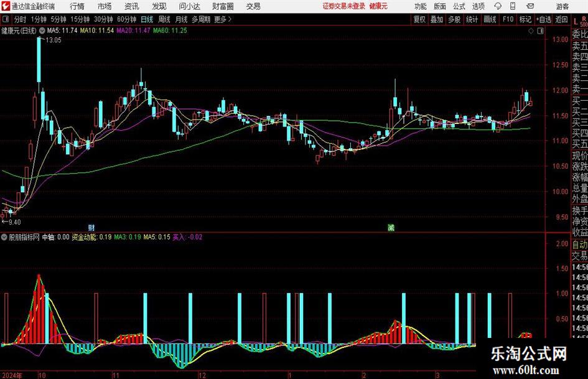This screenshot has height=379, width=588.
Task: Open the 版面 menu
Action: (x=439, y=6)
